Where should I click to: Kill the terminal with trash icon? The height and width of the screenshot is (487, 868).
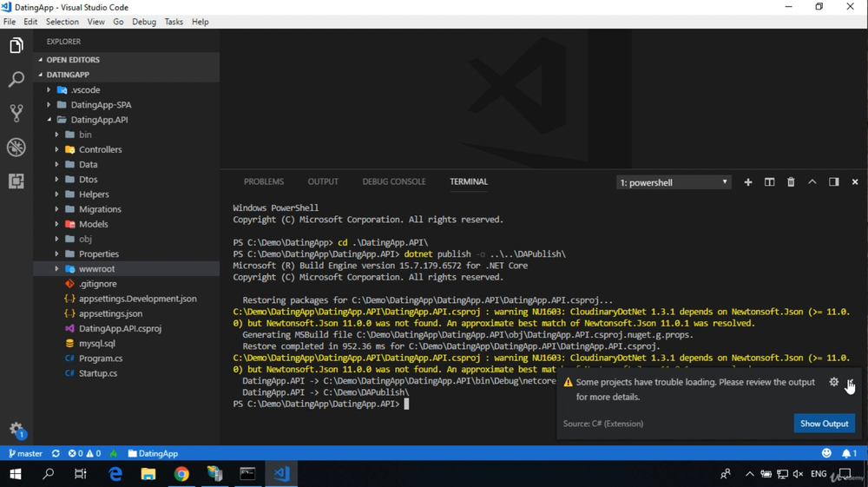[791, 182]
